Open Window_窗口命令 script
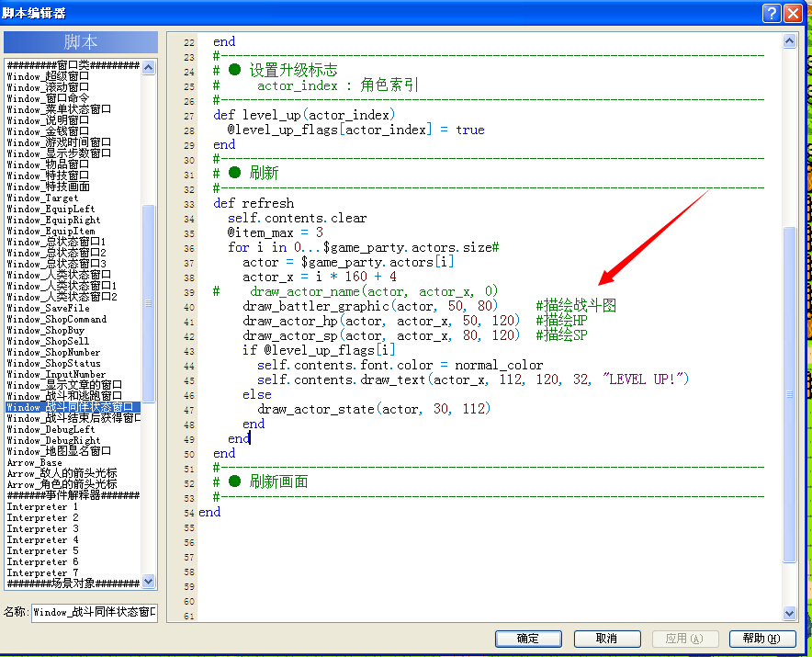The height and width of the screenshot is (657, 812). 48,98
